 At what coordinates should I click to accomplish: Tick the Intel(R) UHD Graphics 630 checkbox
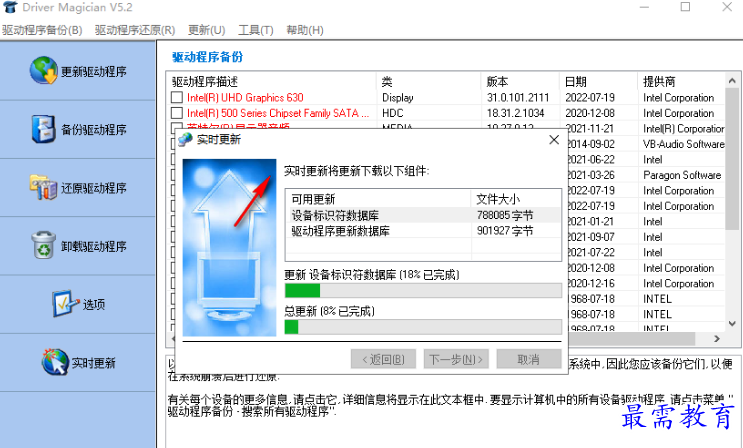177,98
